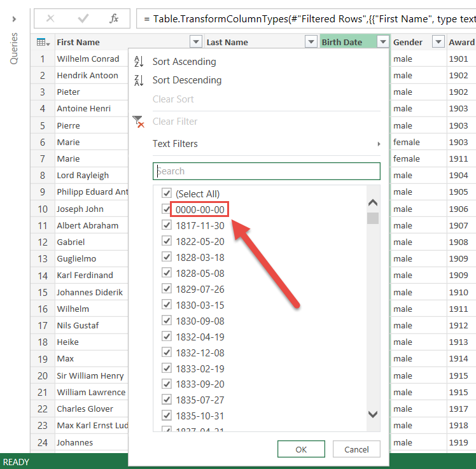Click the fx function icon in formula bar

click(114, 18)
